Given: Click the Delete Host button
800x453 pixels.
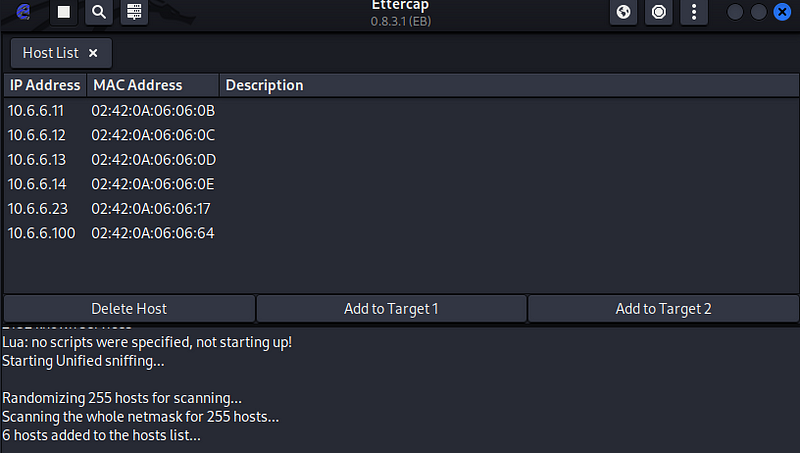Looking at the screenshot, I should (129, 309).
